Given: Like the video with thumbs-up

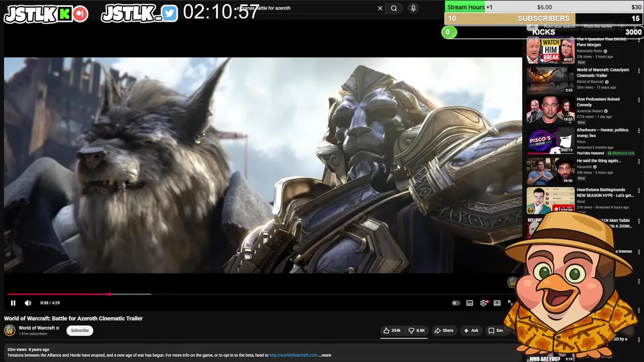Looking at the screenshot, I should click(392, 330).
